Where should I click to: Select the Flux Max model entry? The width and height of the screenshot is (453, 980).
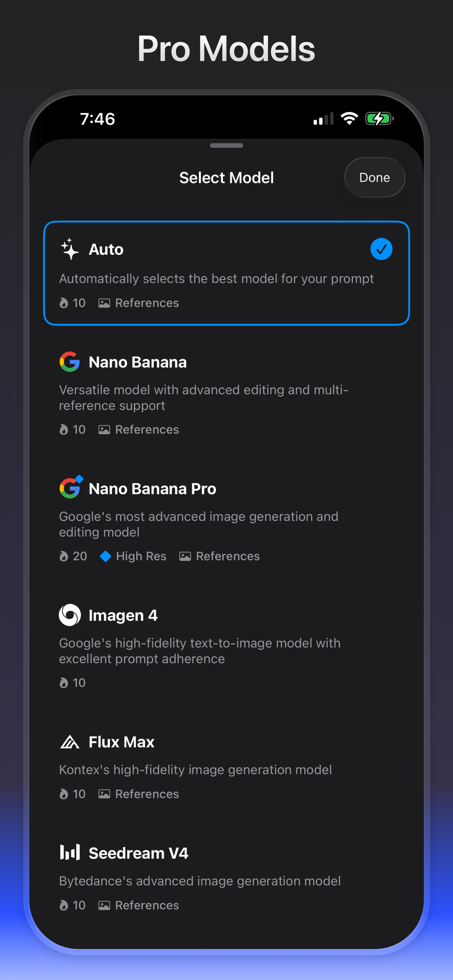[x=121, y=742]
